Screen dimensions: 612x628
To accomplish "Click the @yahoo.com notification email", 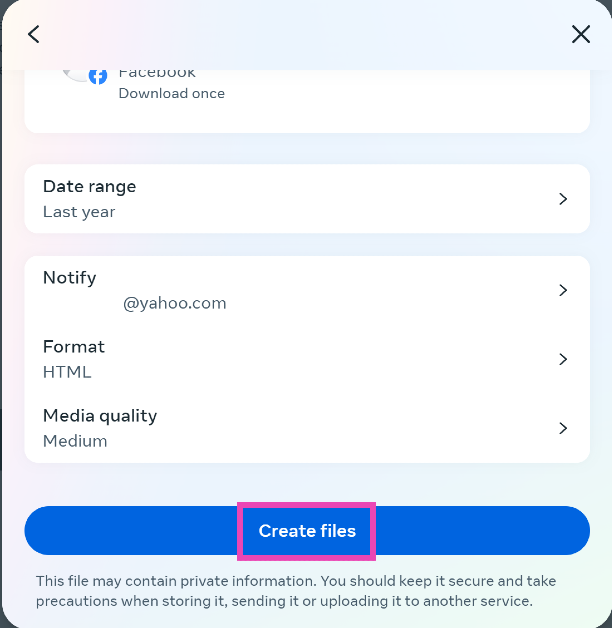I will coord(174,303).
